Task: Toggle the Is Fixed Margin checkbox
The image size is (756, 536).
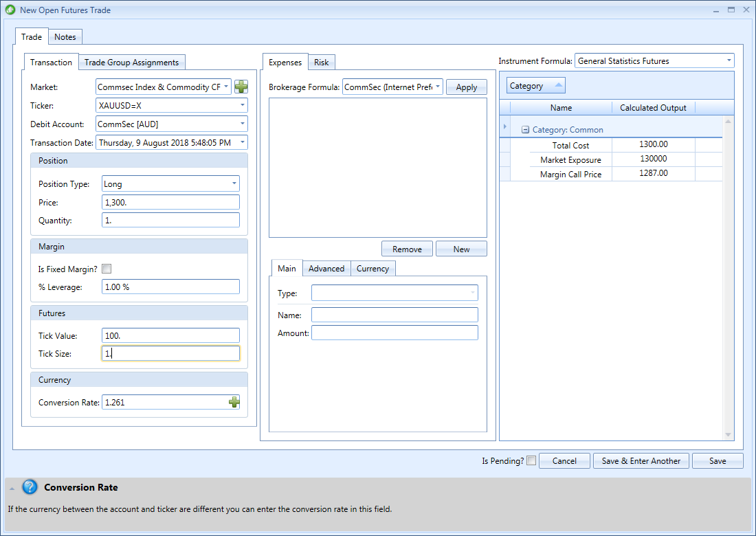Action: coord(107,269)
